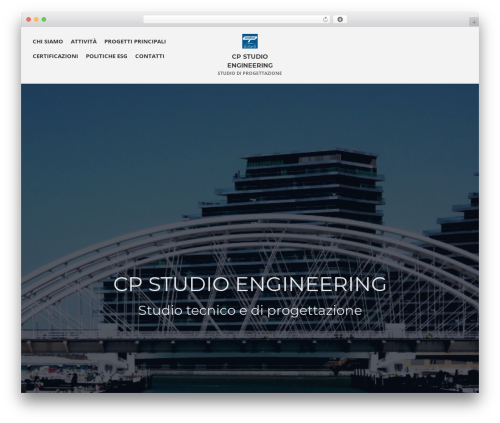Open a new browser tab with plus button
Viewport: 500px width, 423px height.
[474, 22]
